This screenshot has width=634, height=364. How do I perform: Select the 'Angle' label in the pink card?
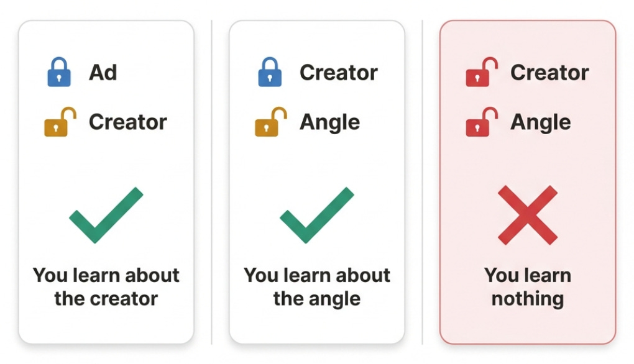[541, 122]
